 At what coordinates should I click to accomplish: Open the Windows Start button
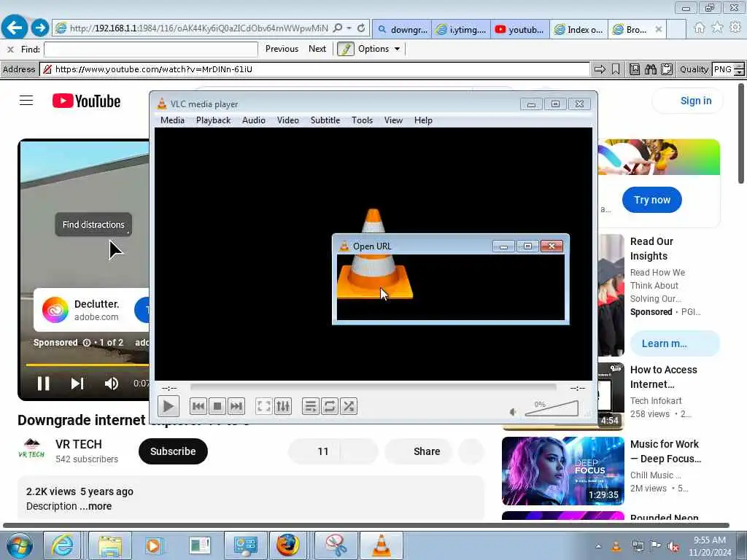point(20,545)
